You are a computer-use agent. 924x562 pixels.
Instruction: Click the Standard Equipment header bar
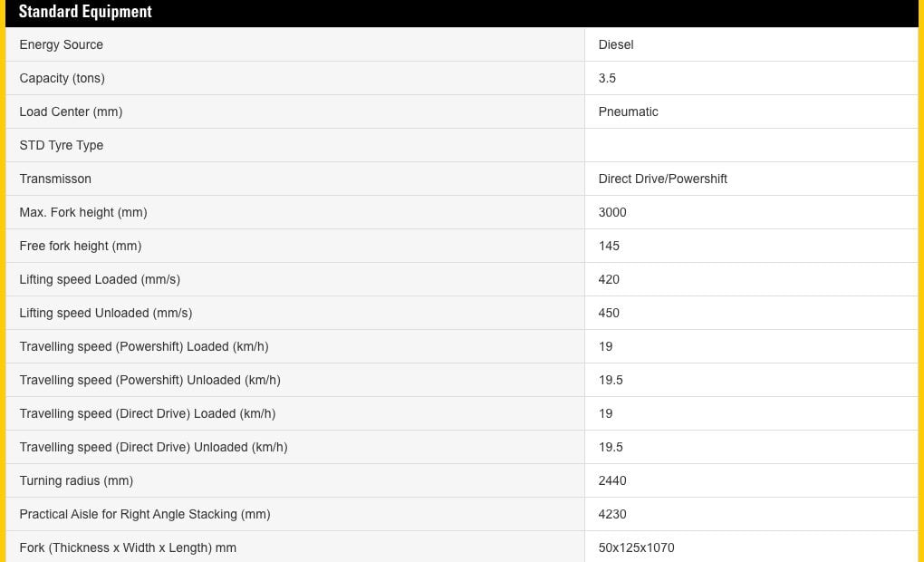coord(85,13)
